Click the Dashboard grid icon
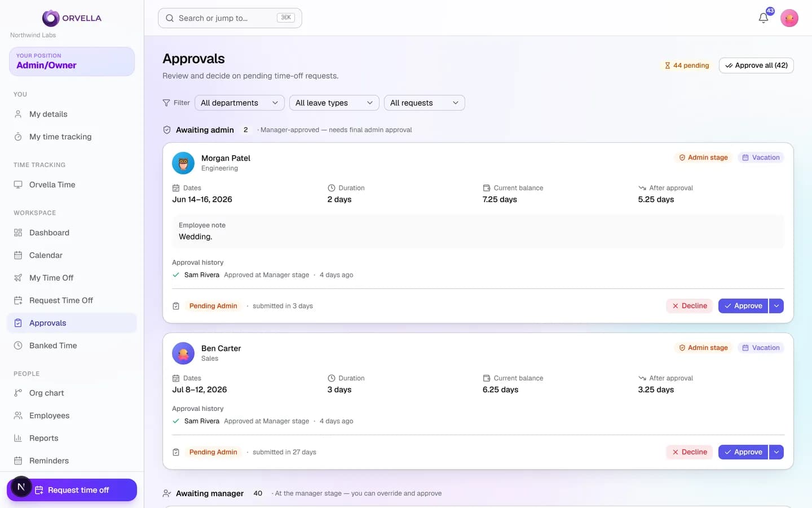The image size is (812, 508). [18, 233]
